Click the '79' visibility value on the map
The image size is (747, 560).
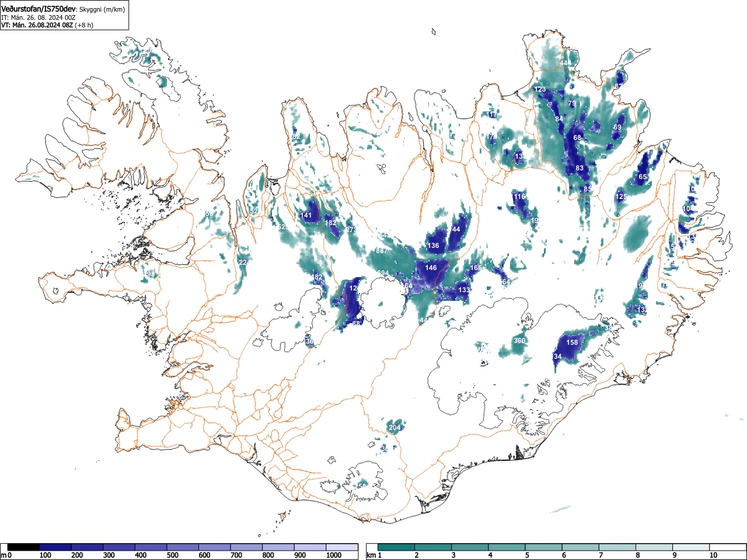coord(572,103)
